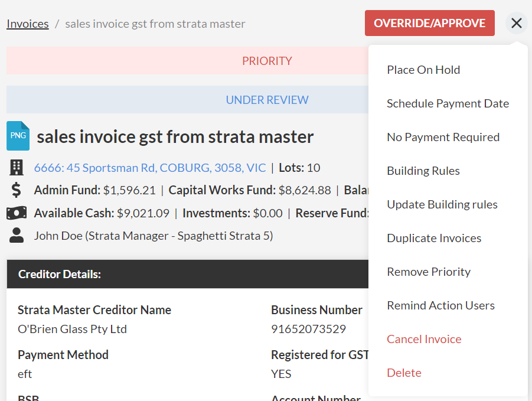Choose Remove Priority menu item

[429, 272]
